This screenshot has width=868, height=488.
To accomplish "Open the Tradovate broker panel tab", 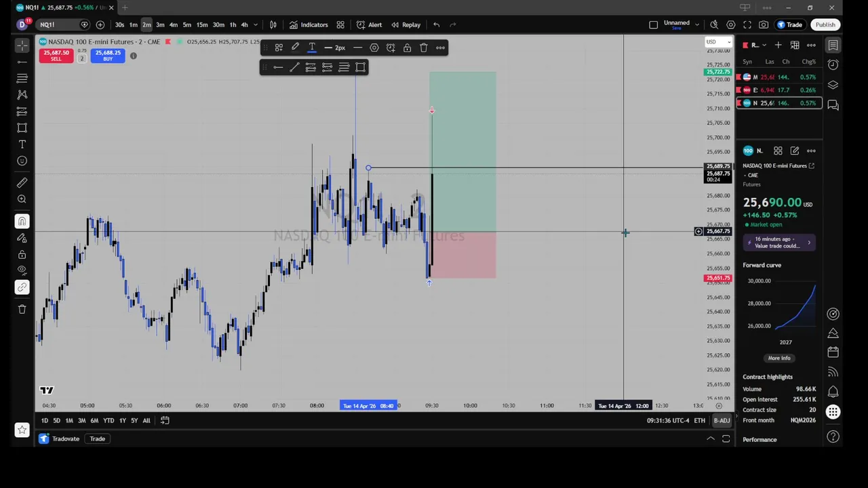I will click(59, 439).
